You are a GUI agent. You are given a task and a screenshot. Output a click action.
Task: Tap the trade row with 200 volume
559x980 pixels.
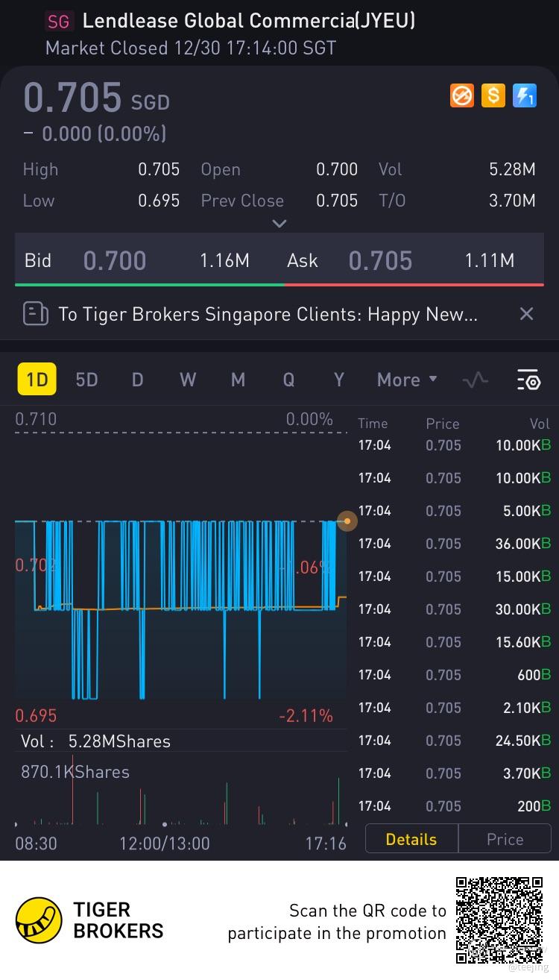[455, 806]
